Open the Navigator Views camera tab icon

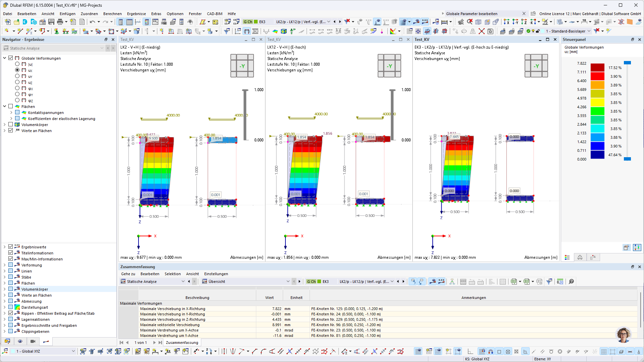33,341
